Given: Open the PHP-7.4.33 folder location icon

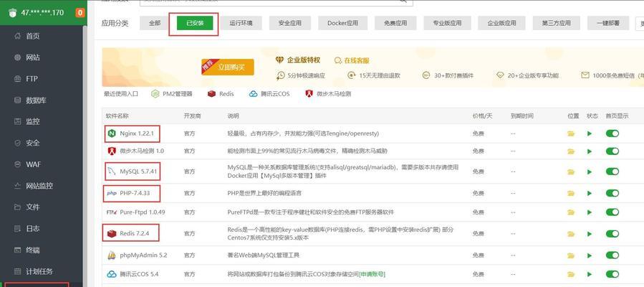Looking at the screenshot, I should [x=571, y=193].
